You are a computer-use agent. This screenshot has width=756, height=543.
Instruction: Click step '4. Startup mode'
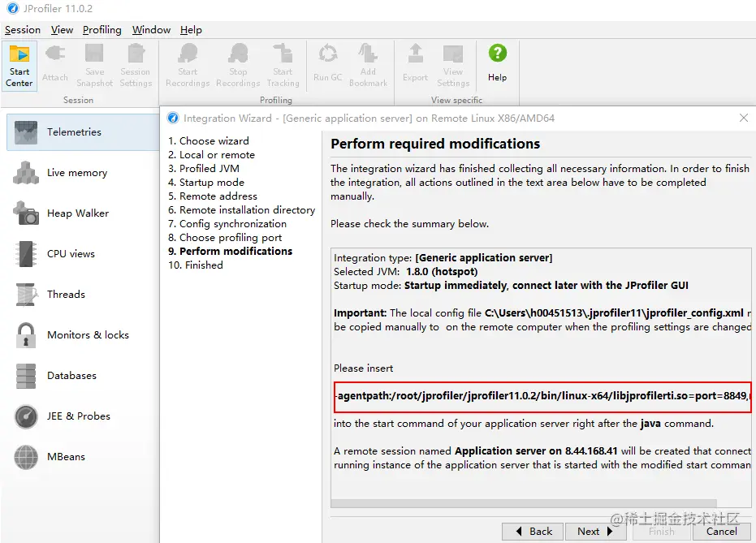click(206, 183)
